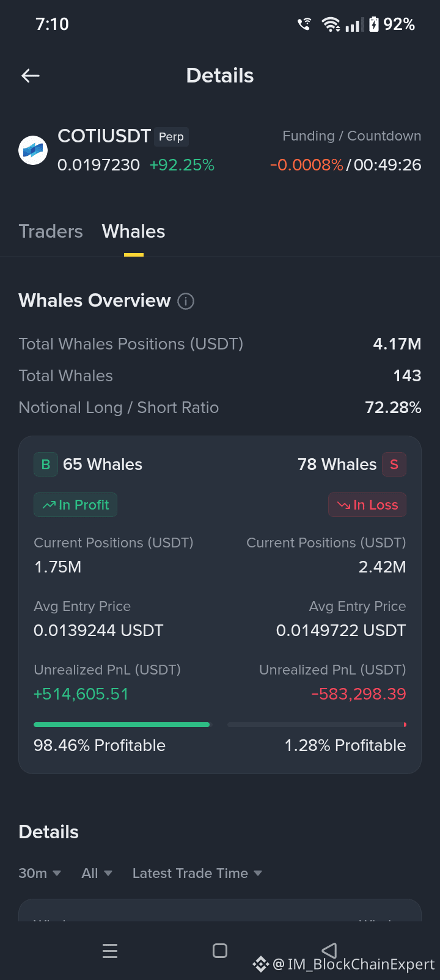Tap the 1.28% profitable short bar
440x980 pixels.
point(317,725)
